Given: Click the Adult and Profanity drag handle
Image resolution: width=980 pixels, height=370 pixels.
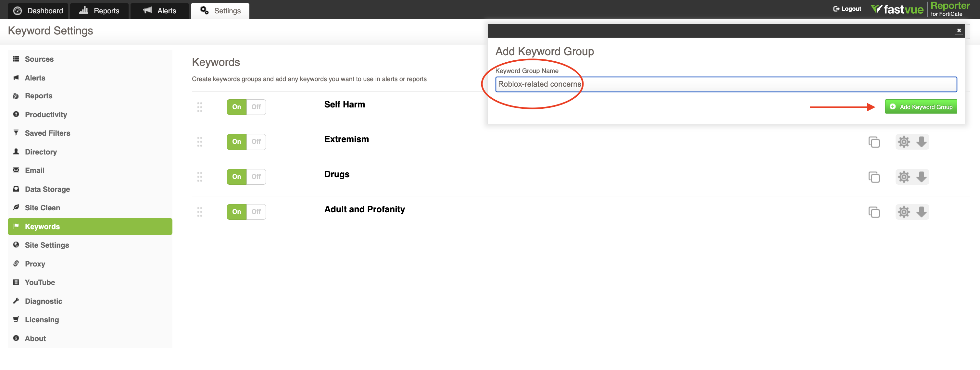Looking at the screenshot, I should 199,212.
